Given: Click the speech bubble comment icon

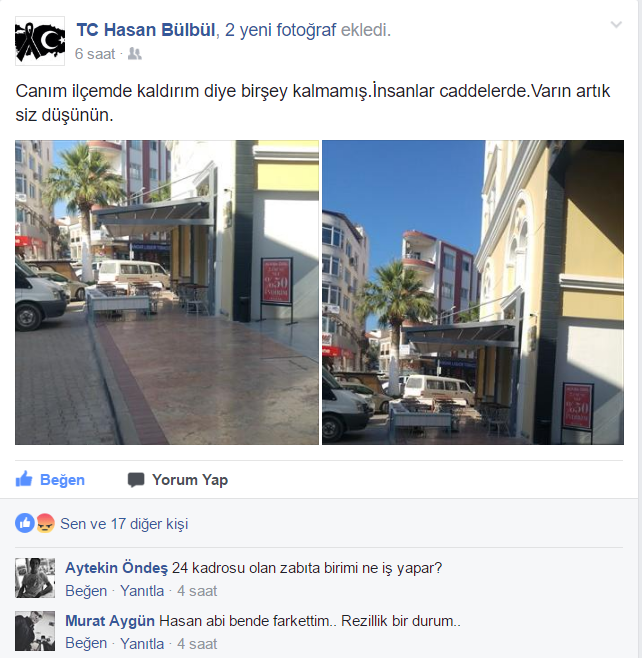Looking at the screenshot, I should coord(136,480).
